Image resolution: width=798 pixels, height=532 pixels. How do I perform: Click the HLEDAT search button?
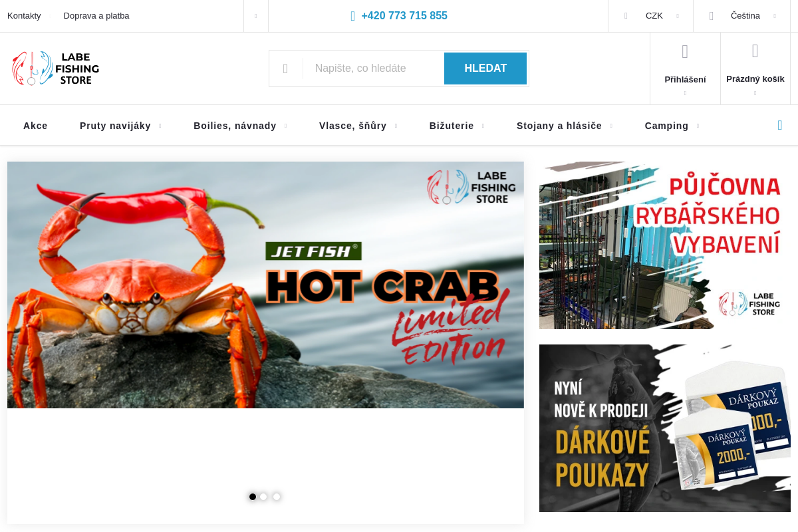pyautogui.click(x=485, y=68)
